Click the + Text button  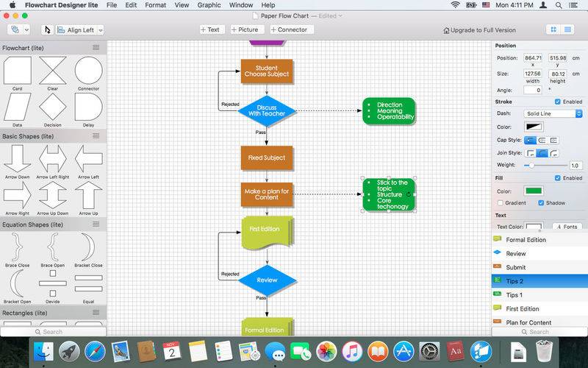[x=212, y=29]
